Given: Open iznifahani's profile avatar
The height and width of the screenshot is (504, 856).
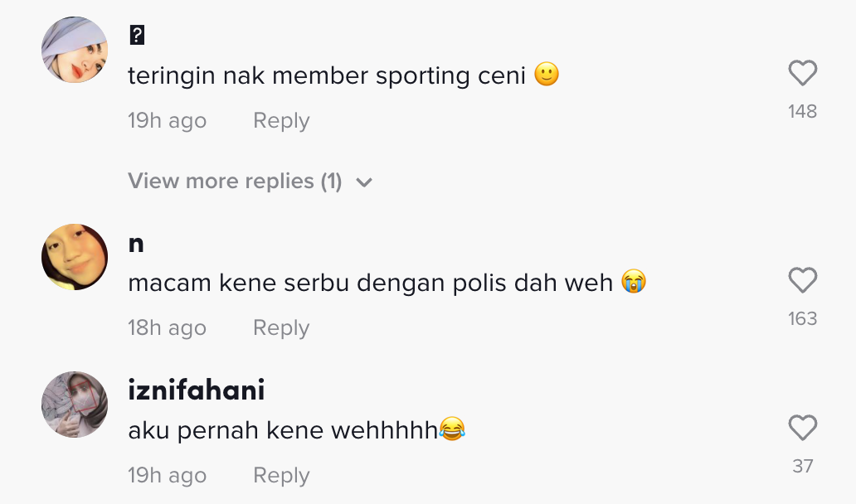Looking at the screenshot, I should [x=75, y=404].
